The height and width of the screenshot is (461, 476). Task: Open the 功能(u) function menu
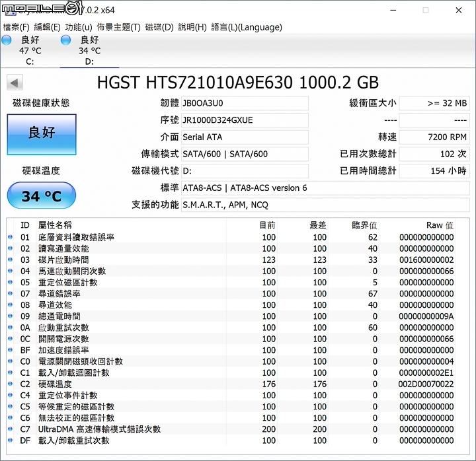(x=79, y=27)
